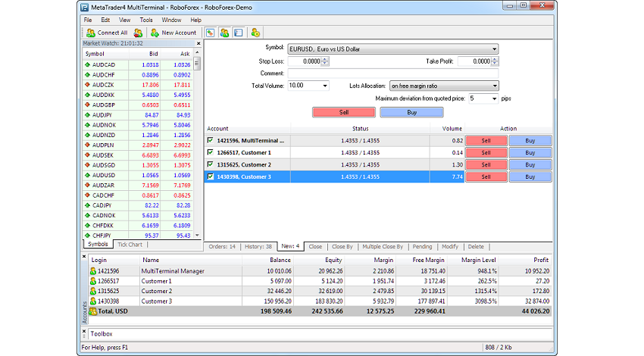Click Sell for account 1266517 Customer 1

(486, 153)
